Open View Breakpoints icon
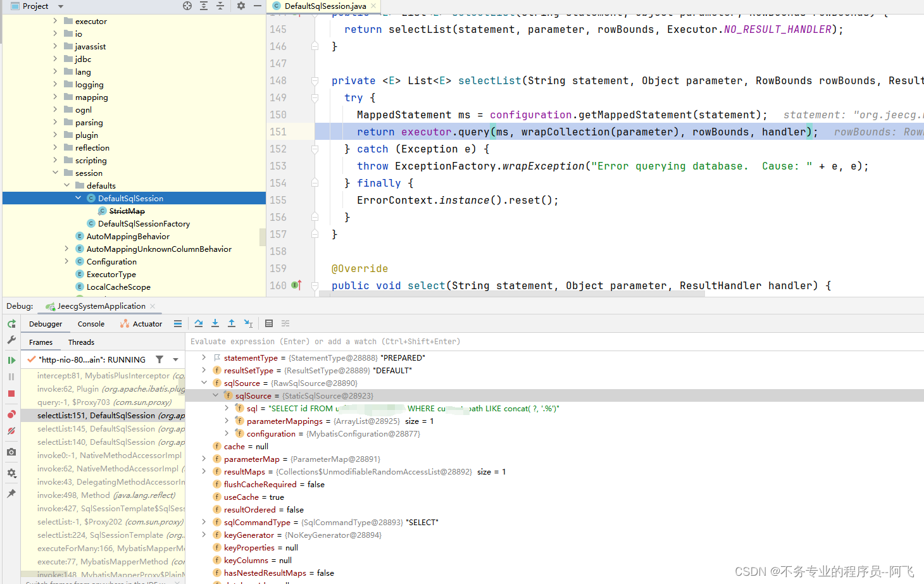 tap(11, 414)
